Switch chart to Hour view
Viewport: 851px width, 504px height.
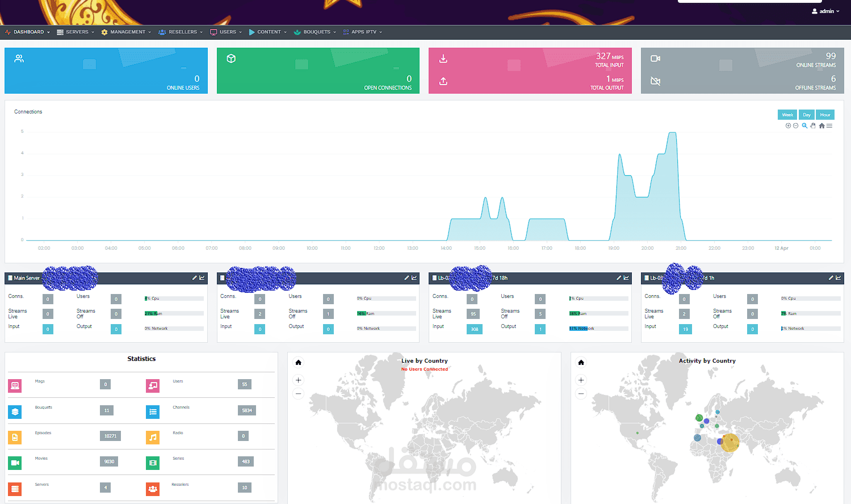pos(825,115)
